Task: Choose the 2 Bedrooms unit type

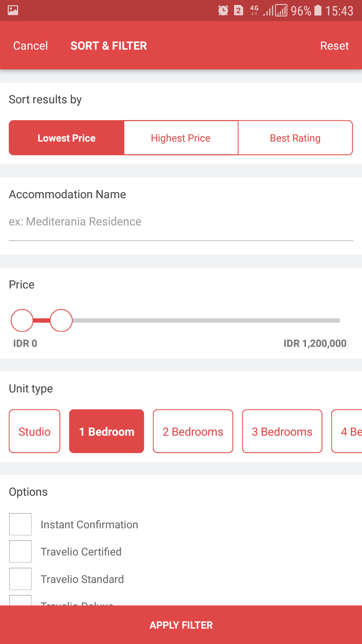Action: [193, 431]
